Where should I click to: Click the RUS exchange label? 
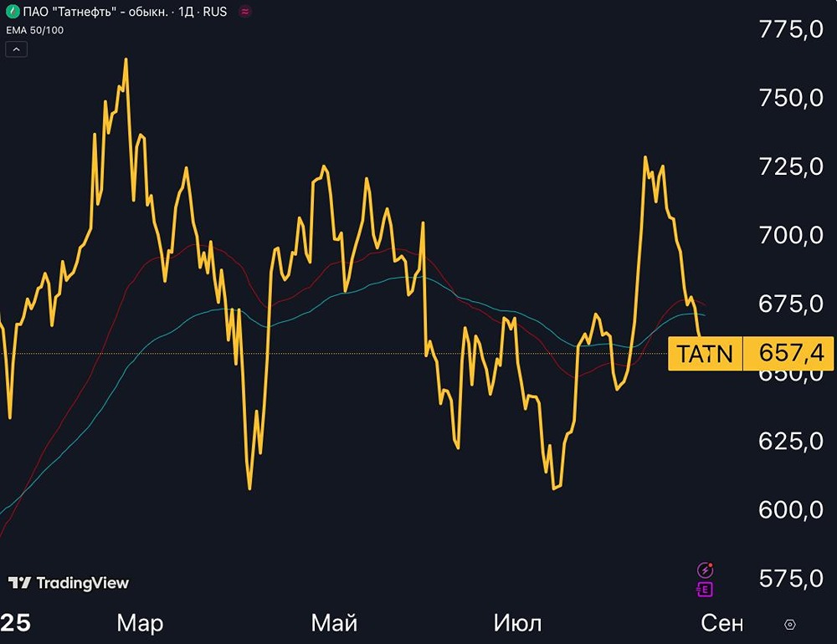tap(214, 12)
